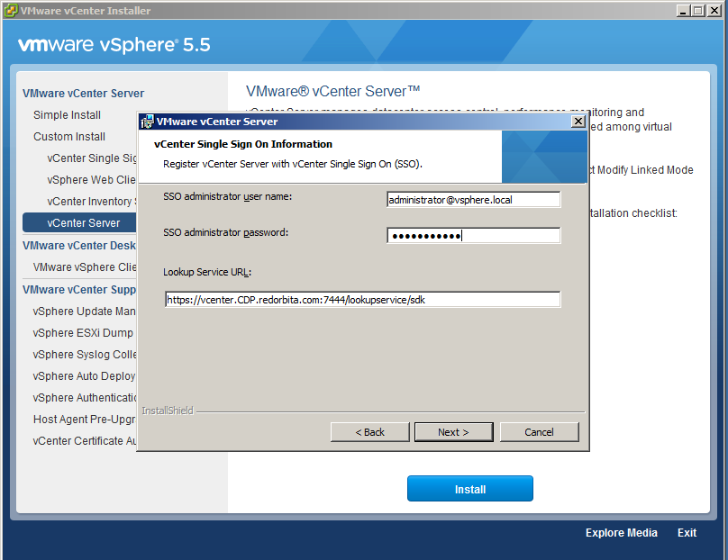This screenshot has width=728, height=560.
Task: Open vSphere ESXi Dump Collector entry
Action: point(83,333)
